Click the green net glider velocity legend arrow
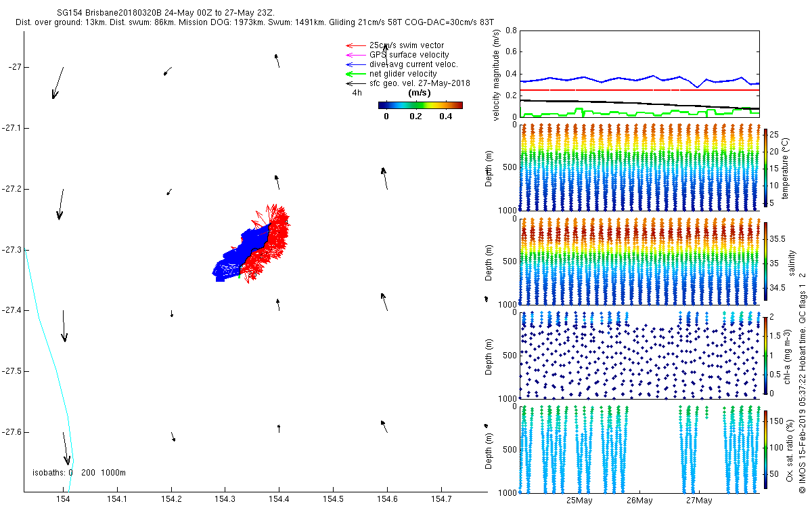 [x=356, y=74]
